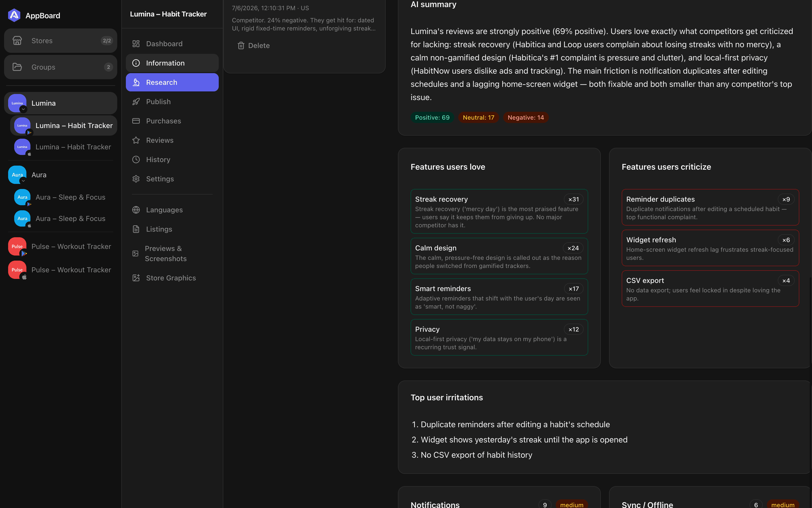Click the Settings gear icon
The height and width of the screenshot is (508, 812).
point(136,179)
